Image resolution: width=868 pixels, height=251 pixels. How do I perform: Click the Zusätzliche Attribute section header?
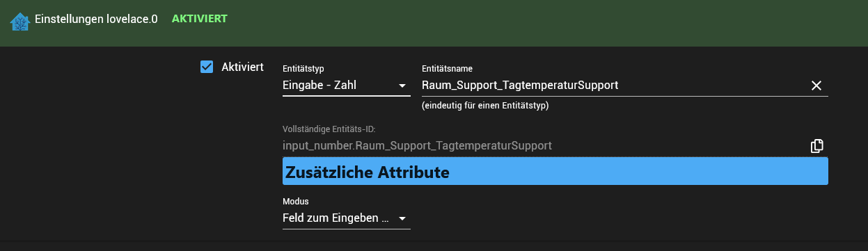(555, 171)
